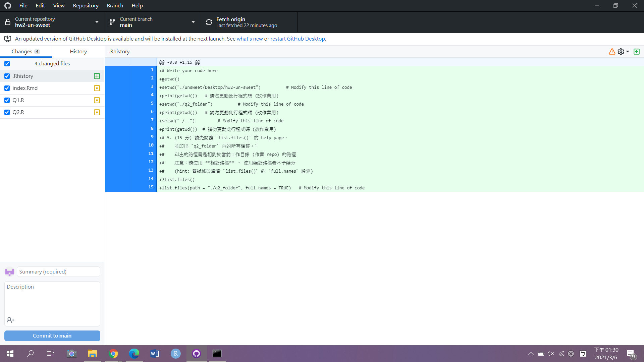This screenshot has width=644, height=362.
Task: Click the modified-file icon beside index.Rmd
Action: coord(97,88)
